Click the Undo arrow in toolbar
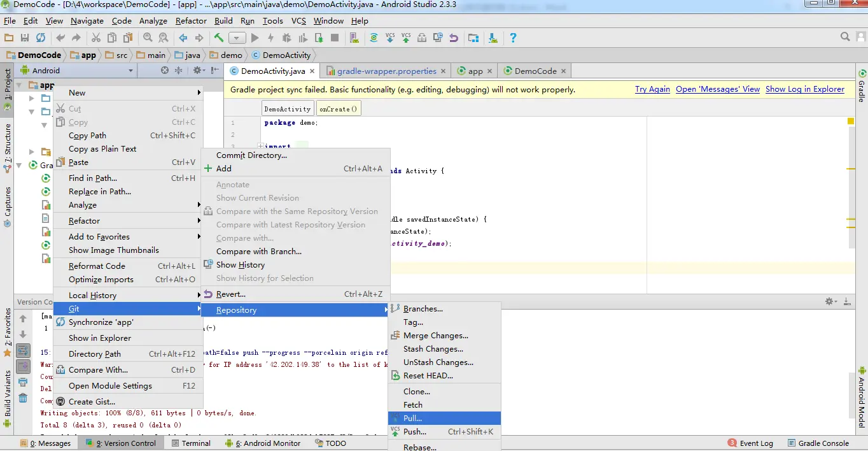This screenshot has height=451, width=868. point(60,38)
